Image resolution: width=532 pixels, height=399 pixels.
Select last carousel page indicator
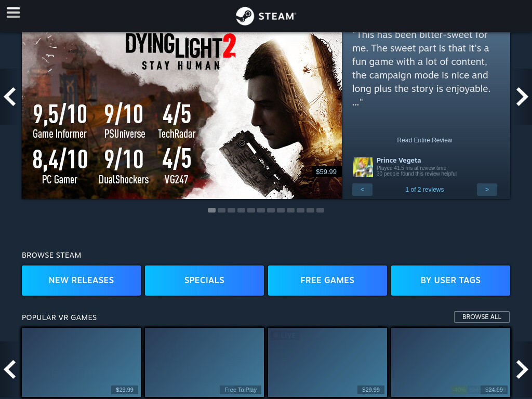[320, 210]
